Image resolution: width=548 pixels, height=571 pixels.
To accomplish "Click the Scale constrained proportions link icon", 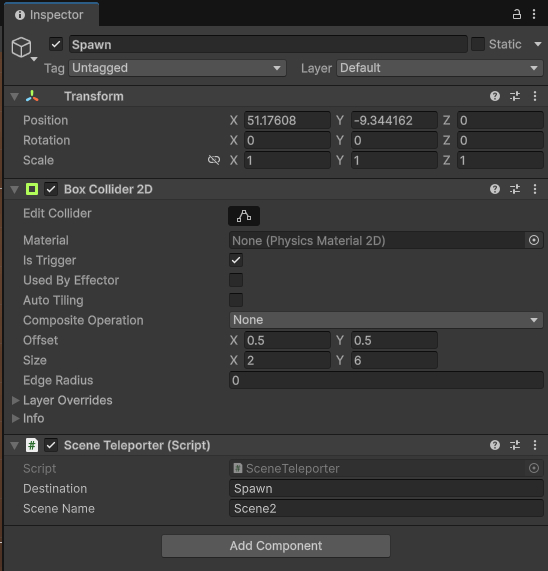I will point(214,160).
